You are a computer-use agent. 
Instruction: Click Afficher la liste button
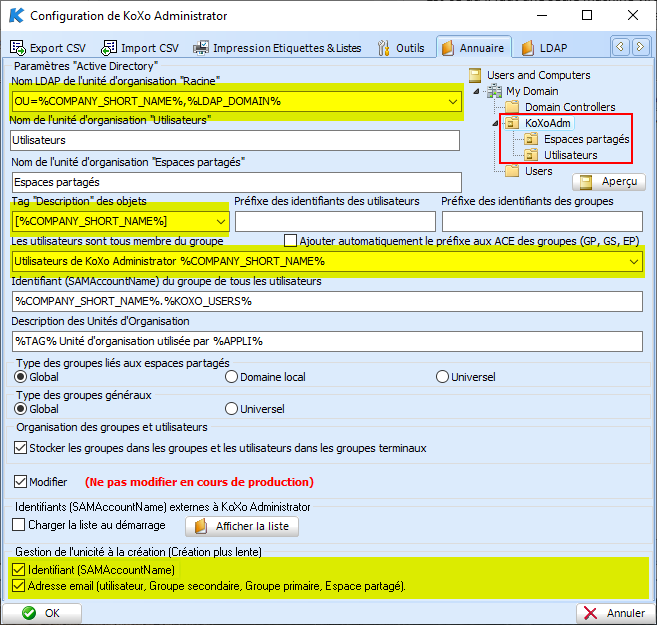(x=242, y=527)
